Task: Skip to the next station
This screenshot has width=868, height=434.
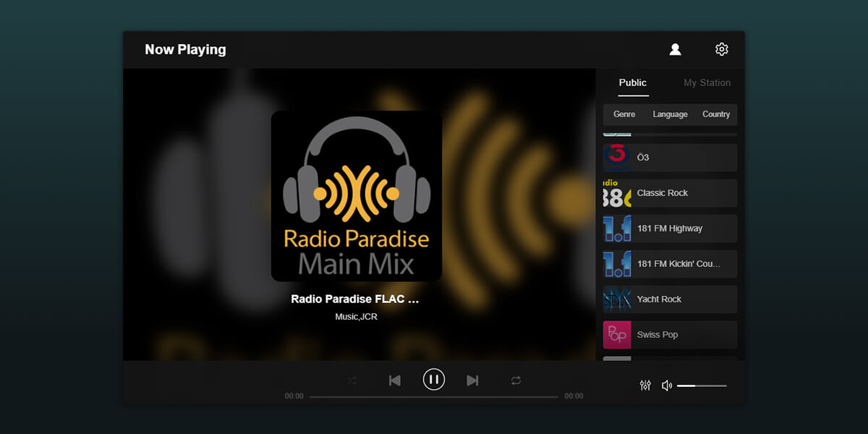Action: (472, 380)
